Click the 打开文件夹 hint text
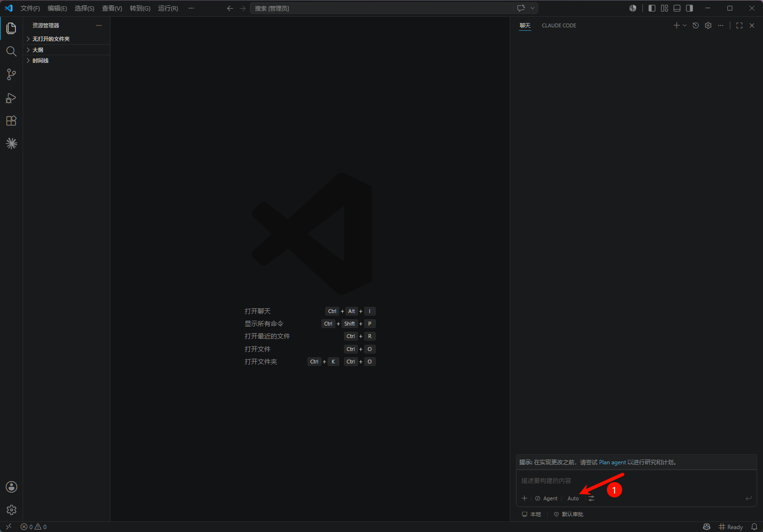Image resolution: width=763 pixels, height=532 pixels. tap(260, 362)
